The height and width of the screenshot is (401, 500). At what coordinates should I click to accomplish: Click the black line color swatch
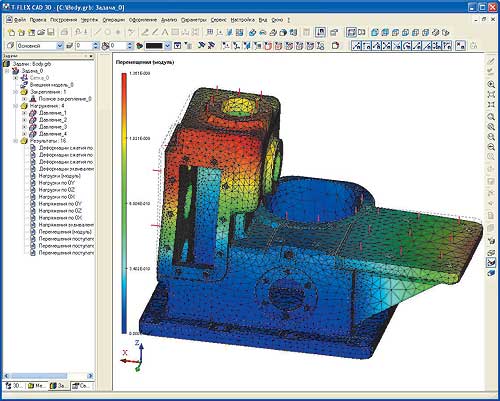(x=154, y=46)
